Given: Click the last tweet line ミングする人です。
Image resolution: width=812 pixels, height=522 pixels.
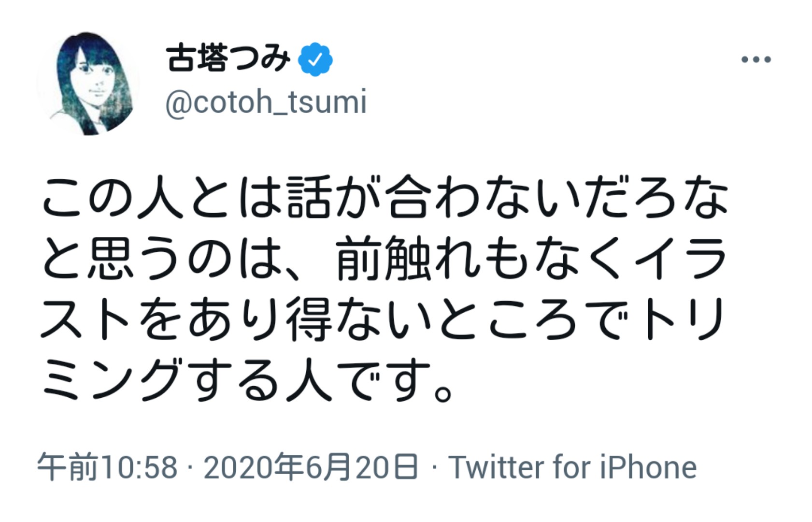Looking at the screenshot, I should coord(247,381).
